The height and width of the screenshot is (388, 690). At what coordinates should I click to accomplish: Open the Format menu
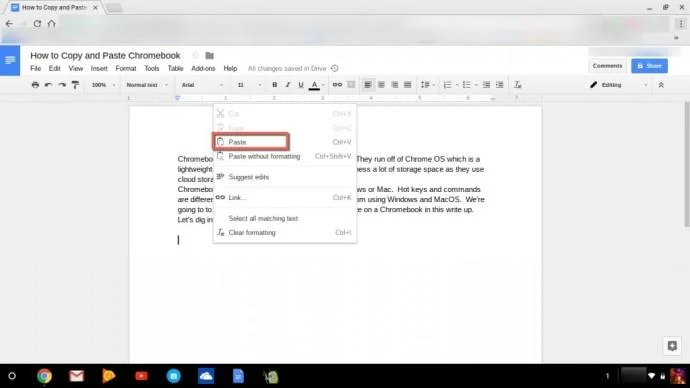pos(126,68)
